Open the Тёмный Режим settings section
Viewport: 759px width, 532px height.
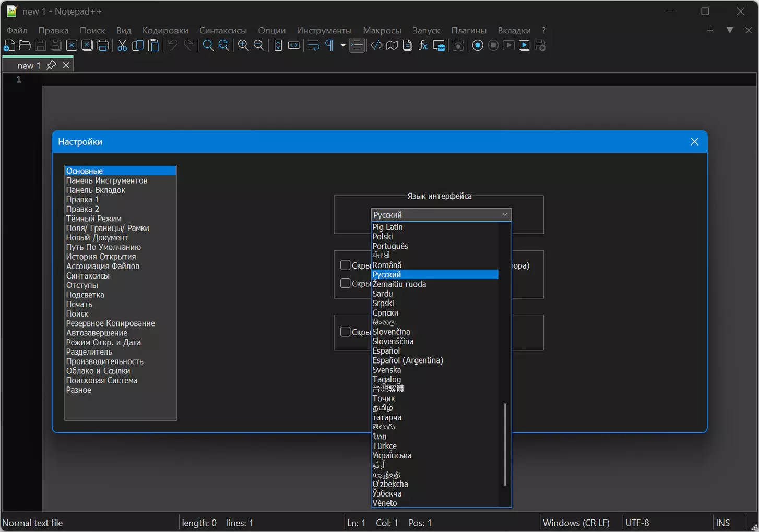pyautogui.click(x=121, y=219)
